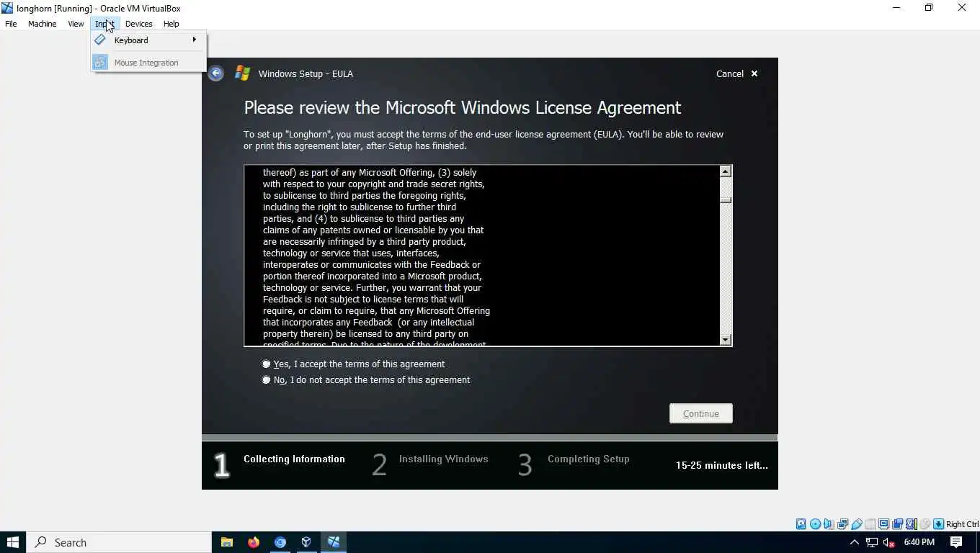Open the VirtualBox Manager cube taskbar icon
The width and height of the screenshot is (980, 553).
(x=306, y=542)
